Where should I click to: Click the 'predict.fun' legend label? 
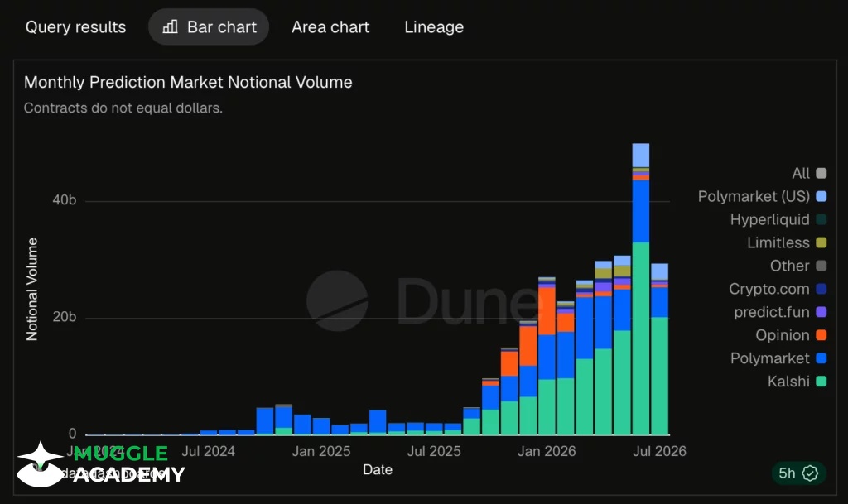pyautogui.click(x=772, y=312)
